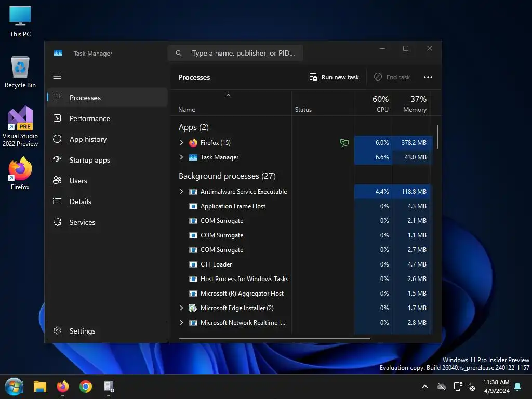Viewport: 532px width, 399px height.
Task: Click the Microsoft Edge Installer process icon
Action: pos(193,308)
